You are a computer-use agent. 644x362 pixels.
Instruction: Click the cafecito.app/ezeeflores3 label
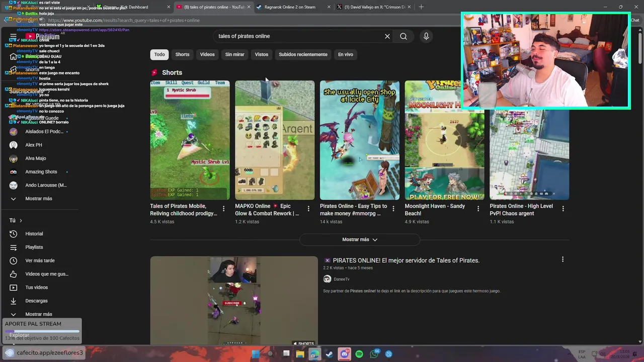[49, 353]
